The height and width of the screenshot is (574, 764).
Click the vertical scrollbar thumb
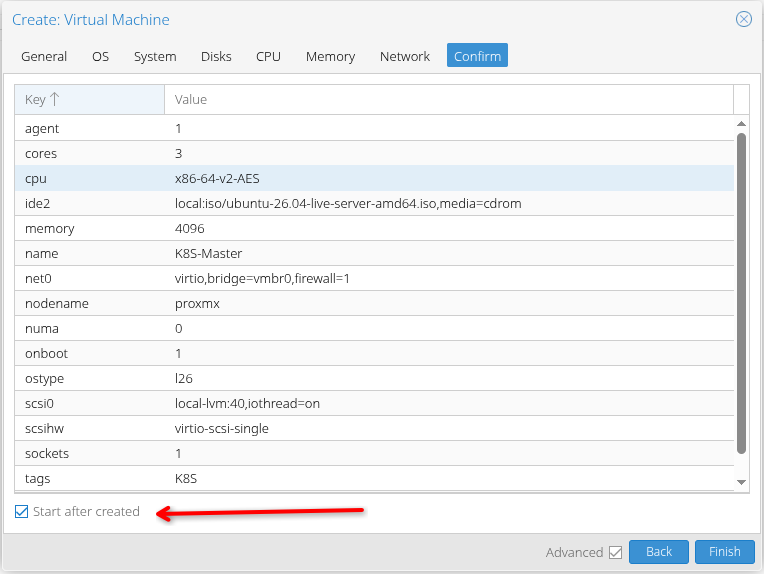click(742, 293)
